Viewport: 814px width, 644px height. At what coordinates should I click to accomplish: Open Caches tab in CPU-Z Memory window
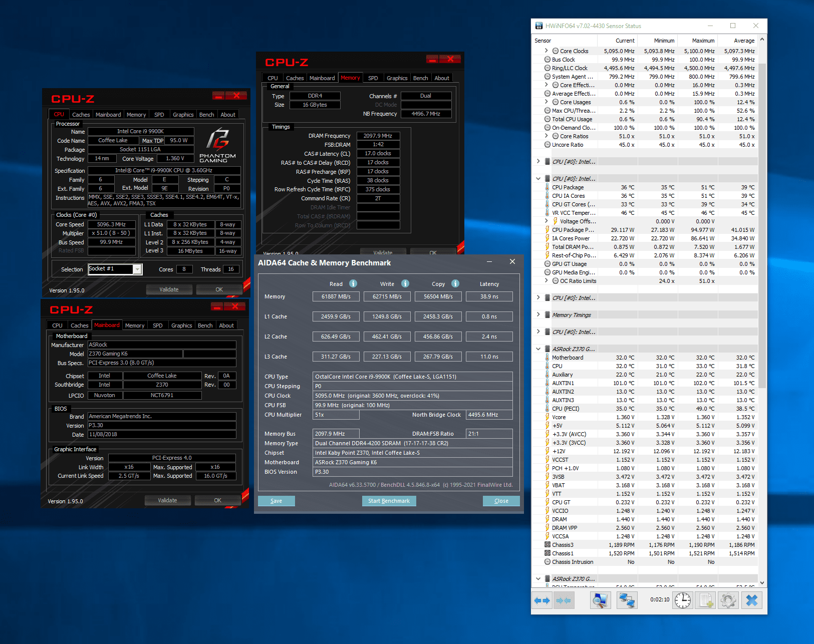coord(295,78)
